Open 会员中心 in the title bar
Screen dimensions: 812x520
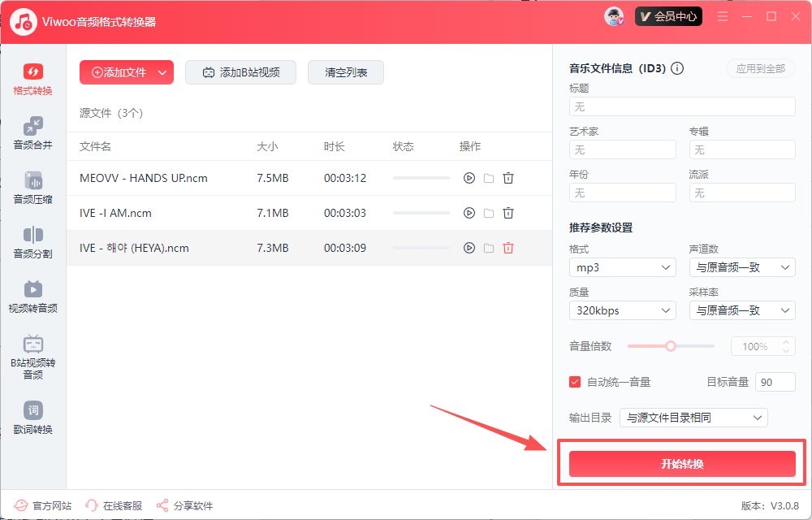click(668, 16)
